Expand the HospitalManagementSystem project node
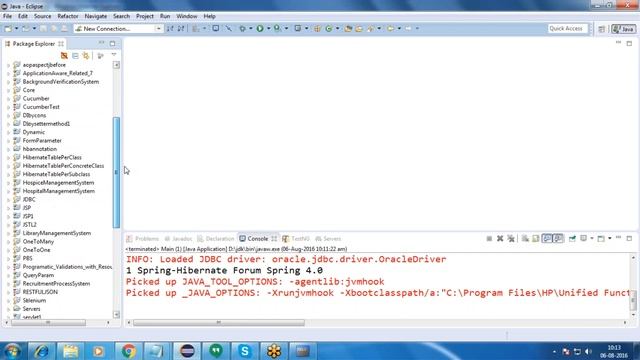Viewport: 640px width, 360px height. (x=9, y=191)
